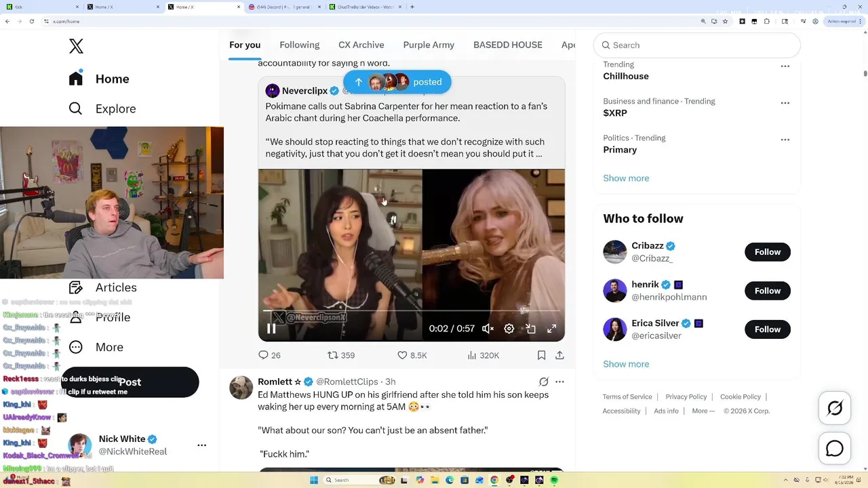Show more trending topics
The height and width of the screenshot is (488, 868).
point(626,178)
